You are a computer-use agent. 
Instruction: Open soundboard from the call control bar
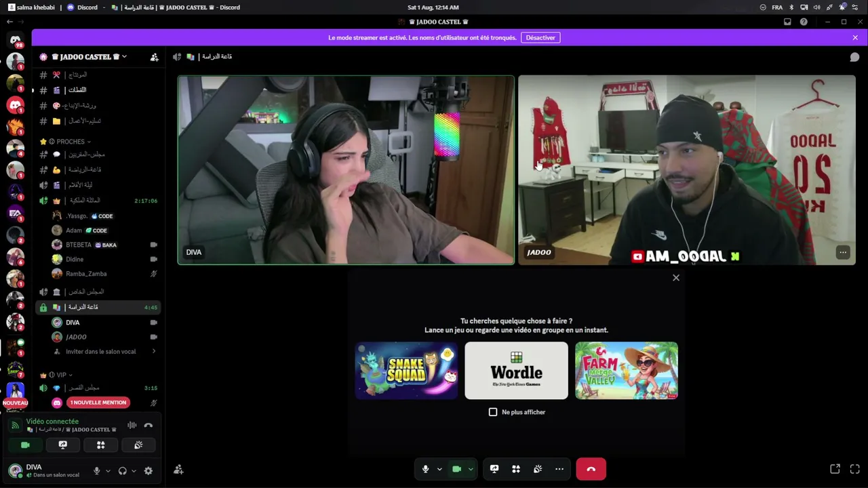point(538,469)
